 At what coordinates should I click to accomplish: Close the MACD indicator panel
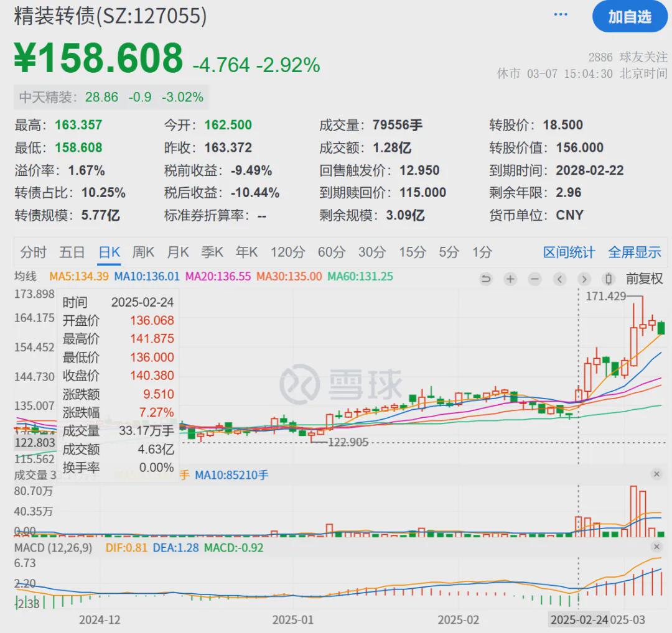click(656, 547)
